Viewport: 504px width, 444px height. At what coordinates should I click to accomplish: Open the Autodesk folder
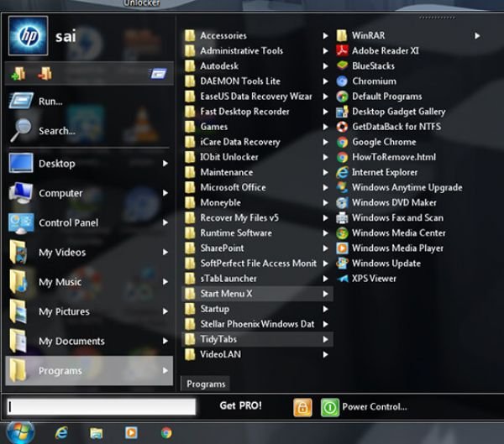click(258, 65)
